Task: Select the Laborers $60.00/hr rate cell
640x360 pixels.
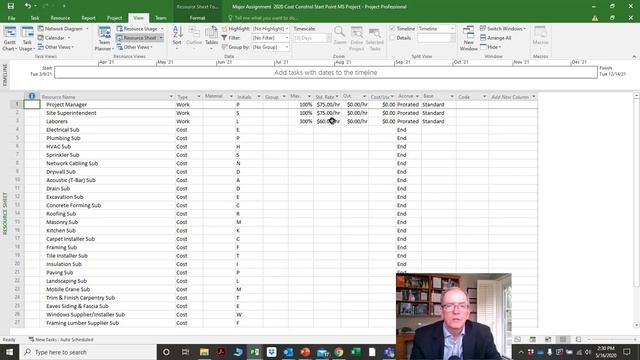Action: 327,121
